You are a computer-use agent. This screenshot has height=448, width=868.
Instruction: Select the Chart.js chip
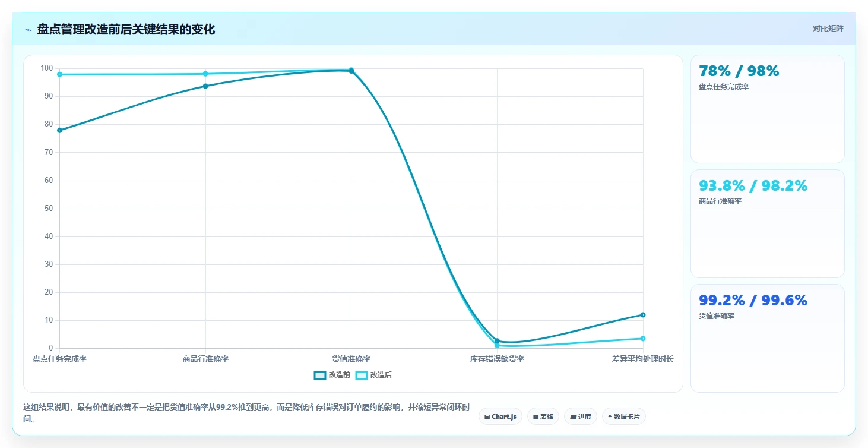tap(500, 417)
